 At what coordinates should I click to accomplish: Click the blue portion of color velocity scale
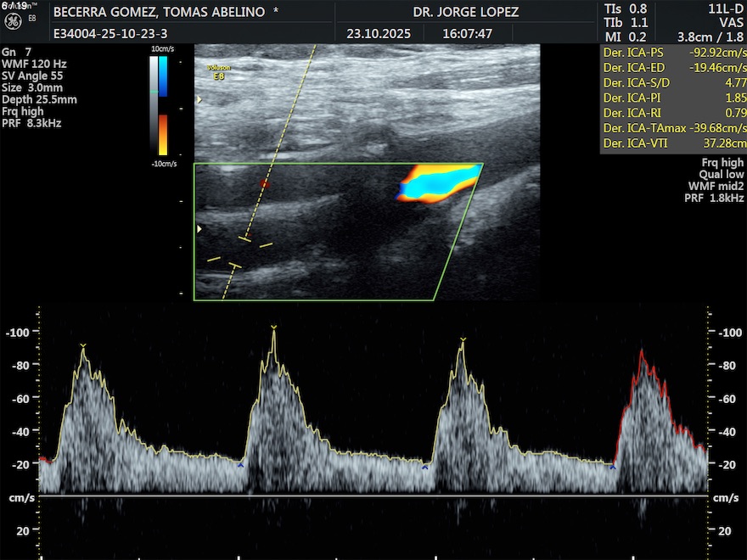162,75
